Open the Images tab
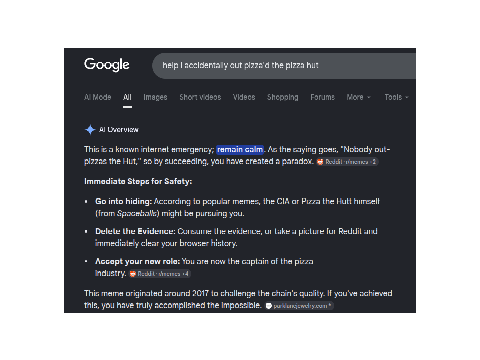The image size is (480, 360). coord(155,97)
